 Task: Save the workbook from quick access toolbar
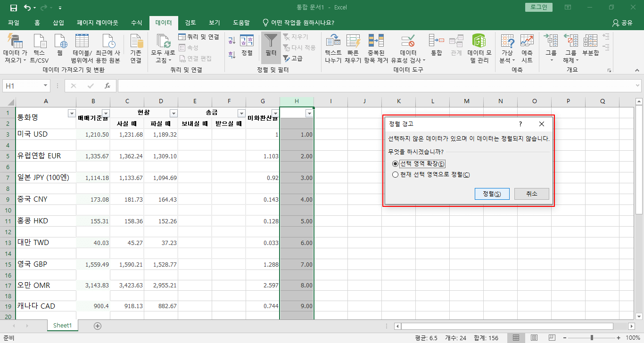tap(14, 8)
